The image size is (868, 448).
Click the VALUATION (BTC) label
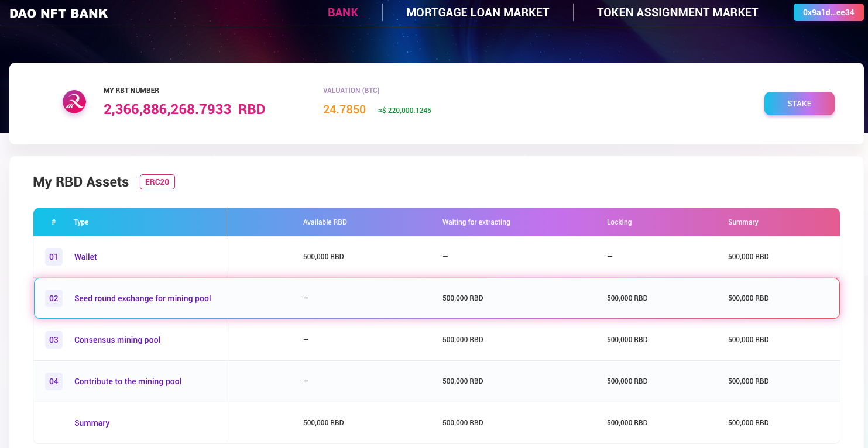coord(351,91)
